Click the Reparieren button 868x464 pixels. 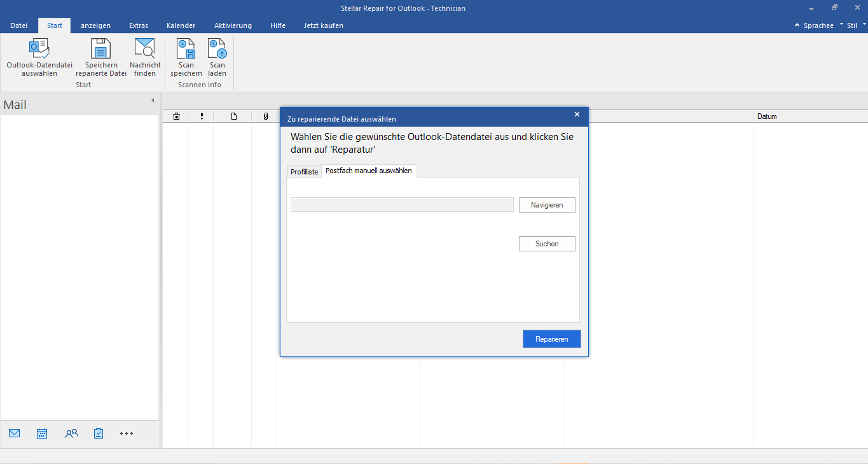pos(551,339)
